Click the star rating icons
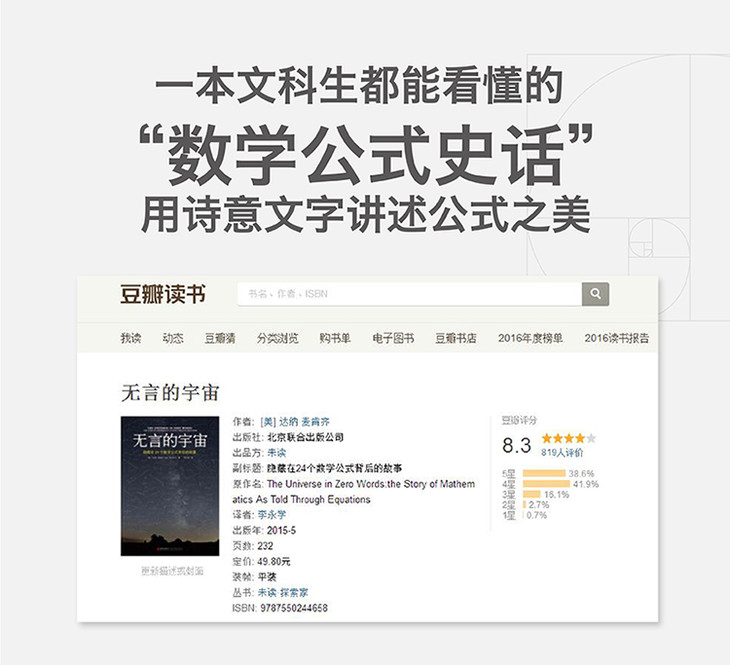 [568, 438]
